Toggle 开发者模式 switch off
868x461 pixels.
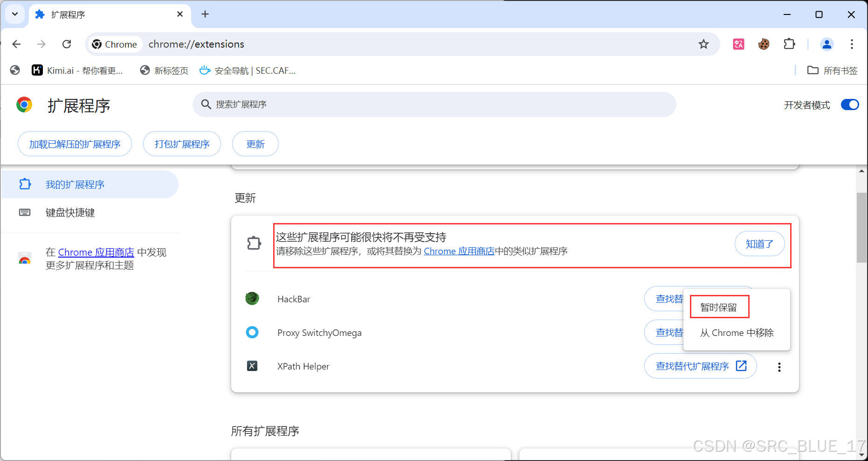coord(849,105)
